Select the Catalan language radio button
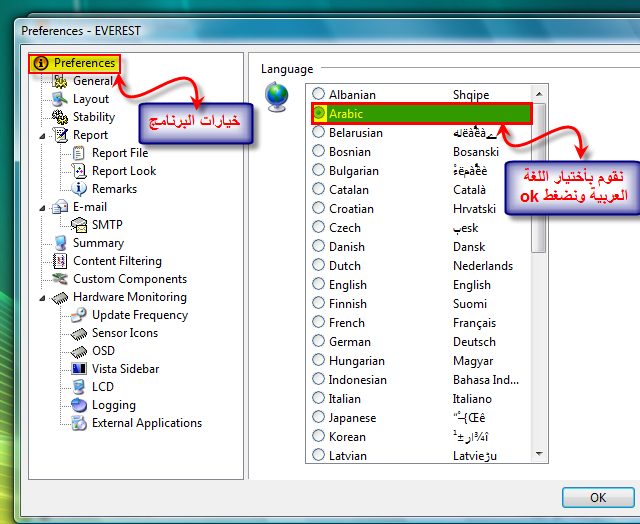The image size is (640, 524). coord(318,189)
